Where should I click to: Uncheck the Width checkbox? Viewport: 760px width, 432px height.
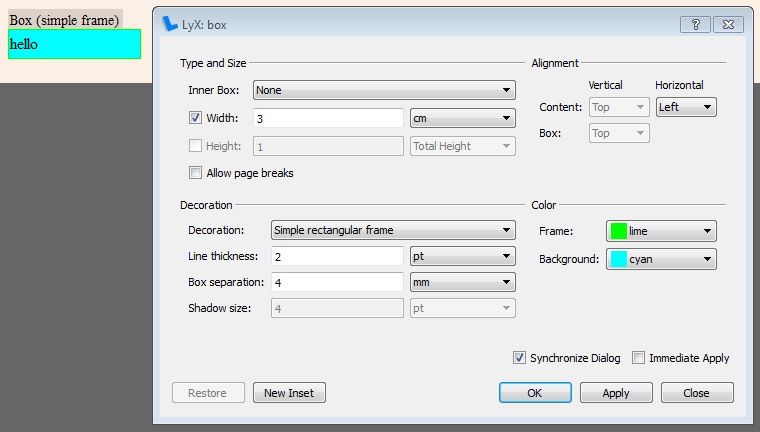click(196, 118)
